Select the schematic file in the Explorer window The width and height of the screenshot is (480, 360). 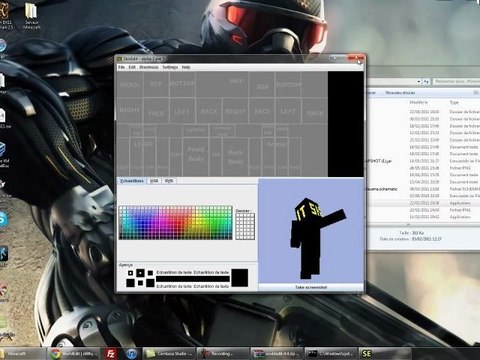pos(382,189)
